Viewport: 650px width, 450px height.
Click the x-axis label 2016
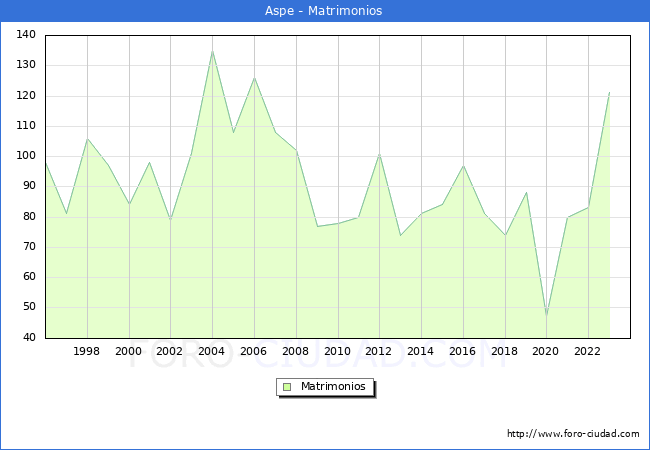click(462, 351)
